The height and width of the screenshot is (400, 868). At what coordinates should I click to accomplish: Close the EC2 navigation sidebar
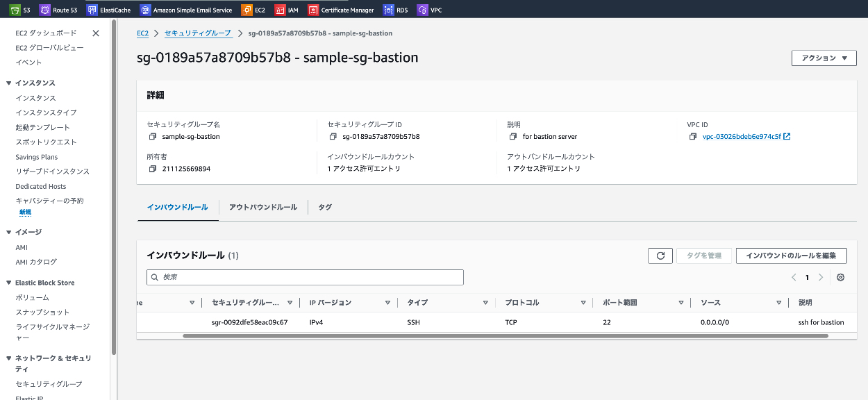pyautogui.click(x=96, y=33)
